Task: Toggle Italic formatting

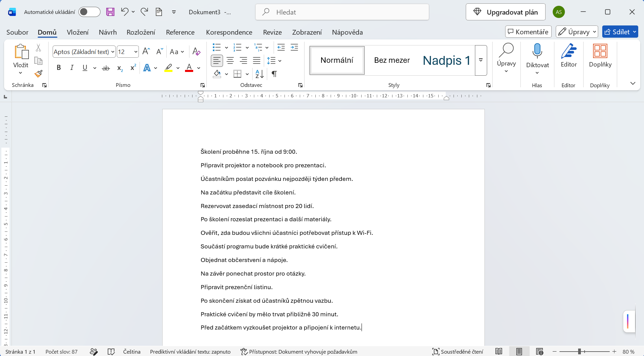Action: (x=72, y=68)
